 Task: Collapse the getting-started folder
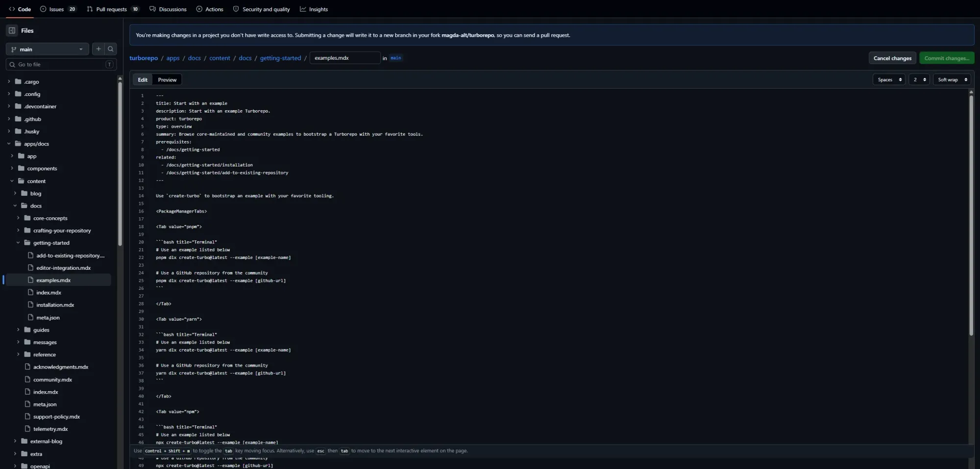(x=18, y=242)
